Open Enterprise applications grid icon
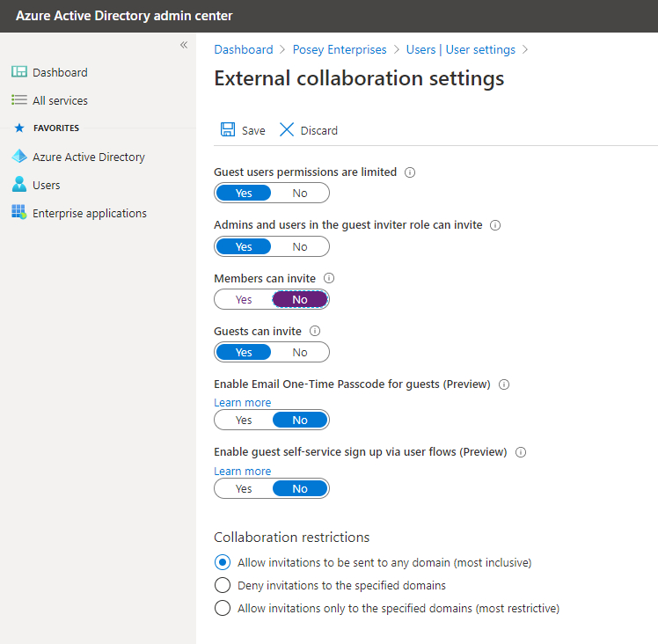The image size is (658, 644). 19,212
